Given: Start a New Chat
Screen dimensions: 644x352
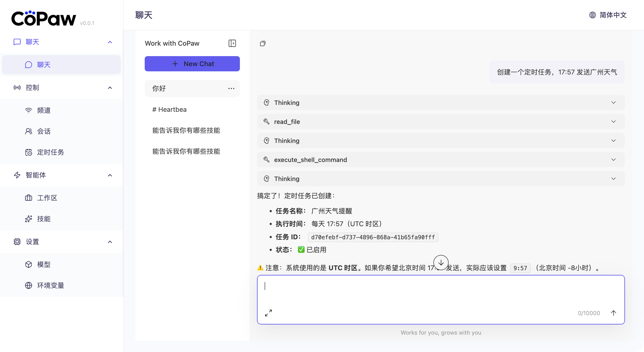Looking at the screenshot, I should tap(192, 64).
